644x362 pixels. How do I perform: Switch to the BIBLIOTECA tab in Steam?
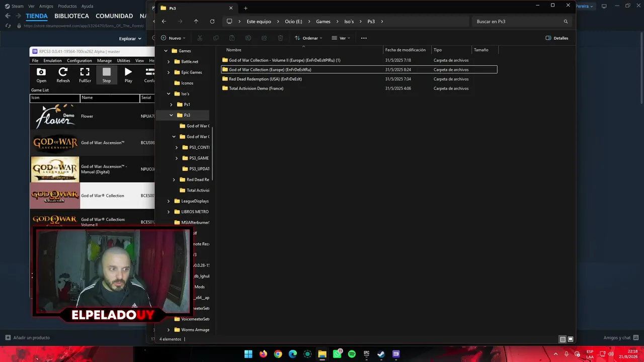[x=71, y=16]
